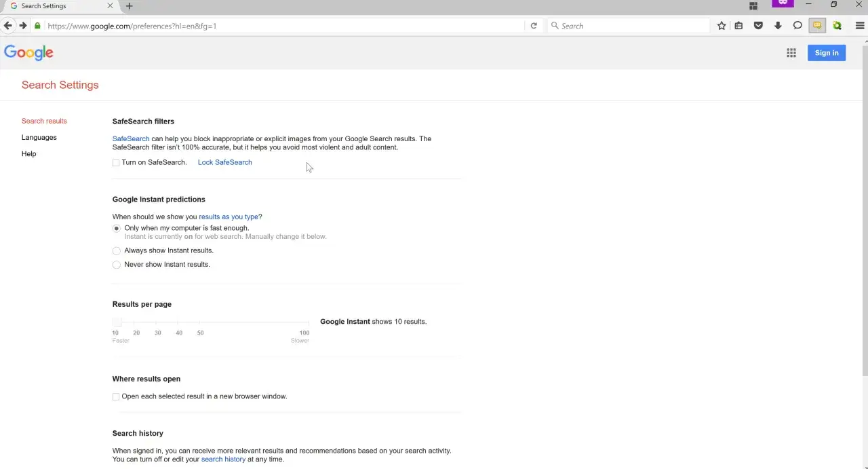The height and width of the screenshot is (469, 868).
Task: Open the Firefox hamburger menu
Action: click(860, 26)
